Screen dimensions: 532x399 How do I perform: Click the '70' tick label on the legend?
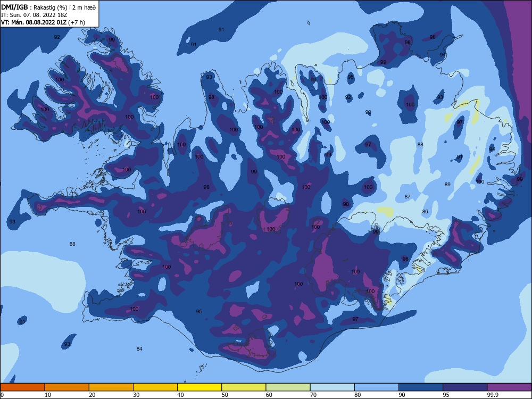click(x=313, y=395)
